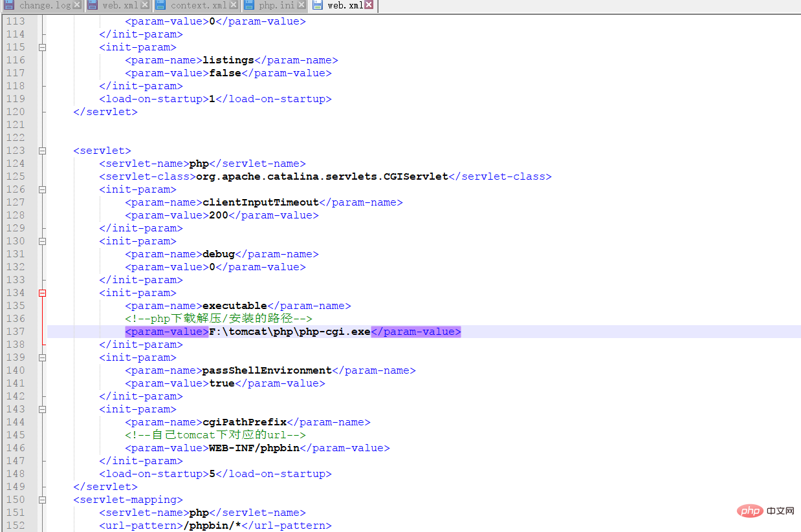Click the disk icon on the inactive web.xml tab
This screenshot has width=801, height=532.
point(93,5)
